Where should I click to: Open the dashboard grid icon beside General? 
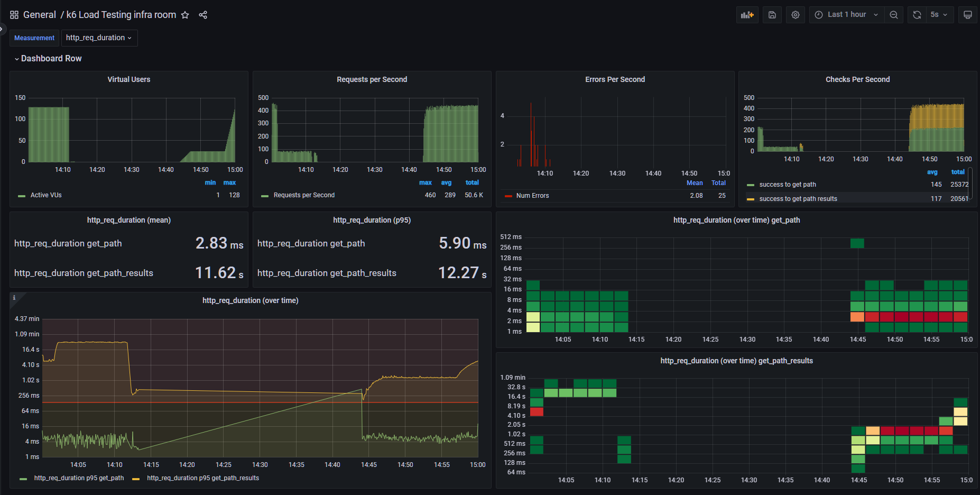click(x=14, y=15)
